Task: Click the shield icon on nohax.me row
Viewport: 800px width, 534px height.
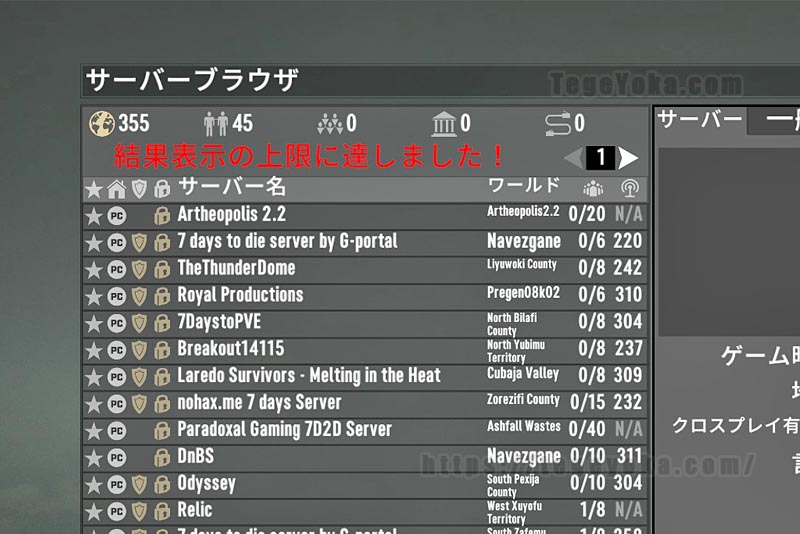Action: tap(139, 404)
